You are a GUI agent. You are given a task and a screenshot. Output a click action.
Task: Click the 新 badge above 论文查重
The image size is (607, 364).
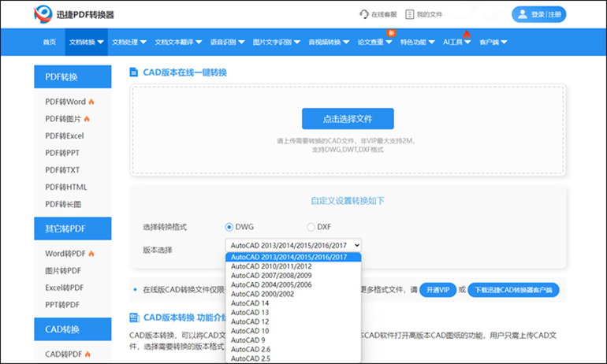[391, 33]
